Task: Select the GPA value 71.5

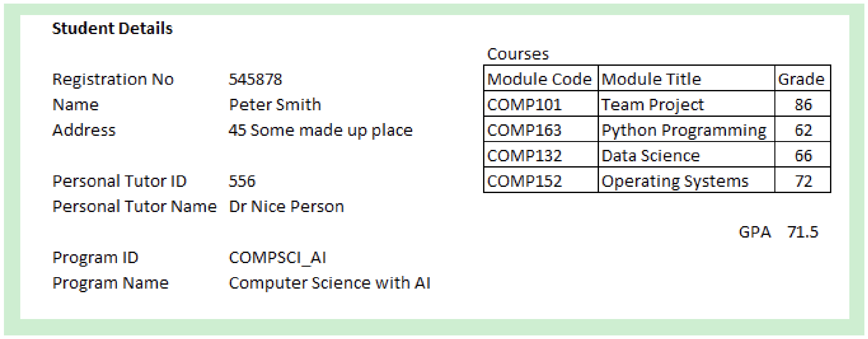Action: point(802,232)
